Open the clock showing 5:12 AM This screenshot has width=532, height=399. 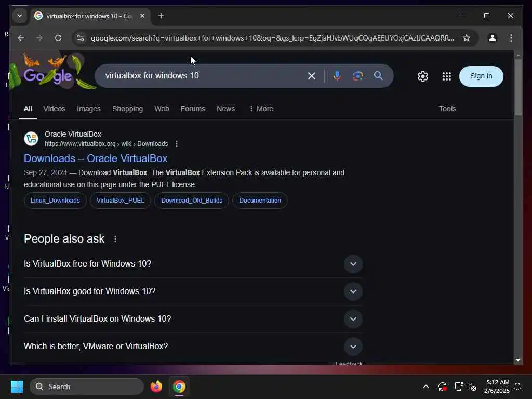click(497, 387)
